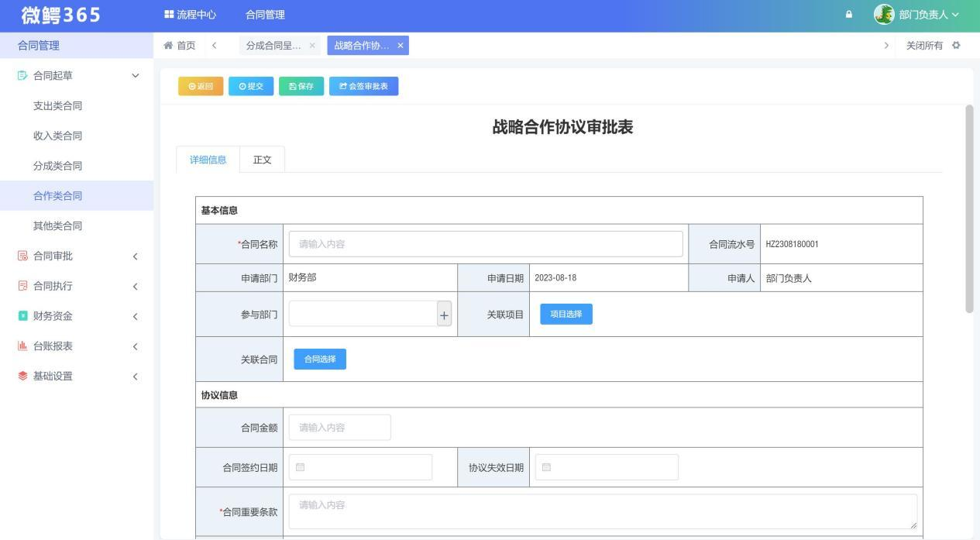Open the settings gear beside 关闭所有
980x540 pixels.
pos(956,45)
